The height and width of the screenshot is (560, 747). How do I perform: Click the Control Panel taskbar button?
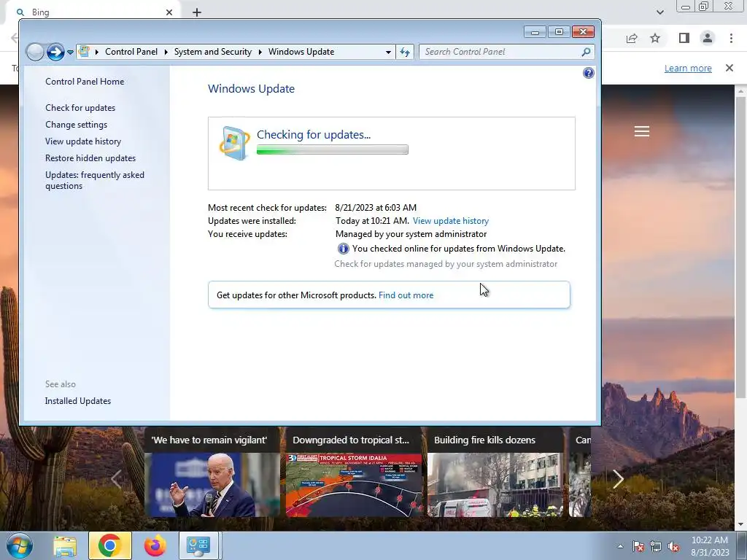coord(198,545)
